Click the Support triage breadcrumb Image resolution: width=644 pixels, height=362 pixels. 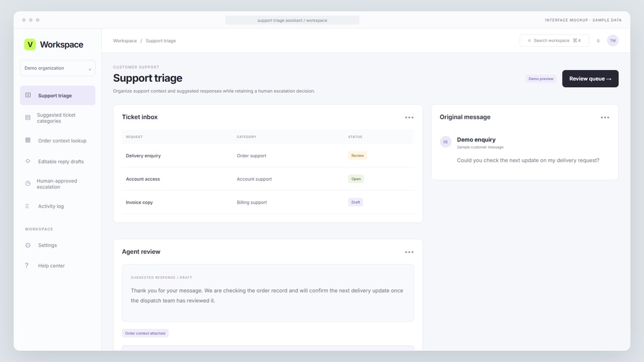160,40
